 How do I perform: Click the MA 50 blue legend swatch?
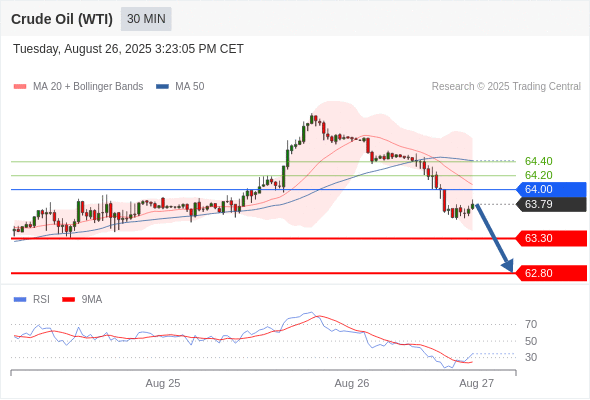pyautogui.click(x=162, y=87)
